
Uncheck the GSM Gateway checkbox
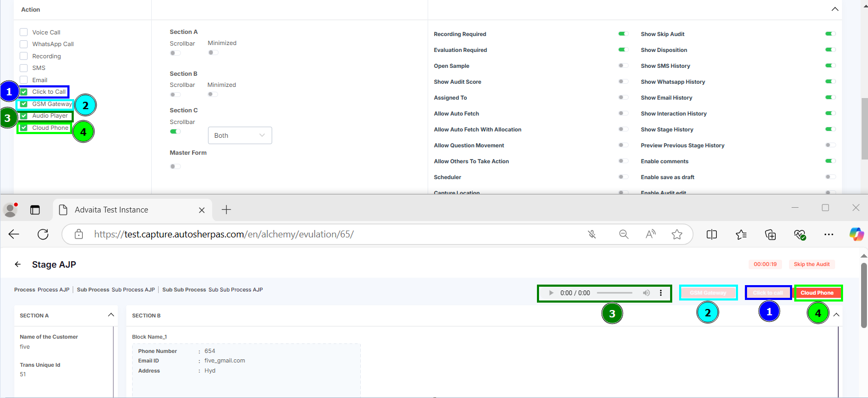pyautogui.click(x=23, y=104)
